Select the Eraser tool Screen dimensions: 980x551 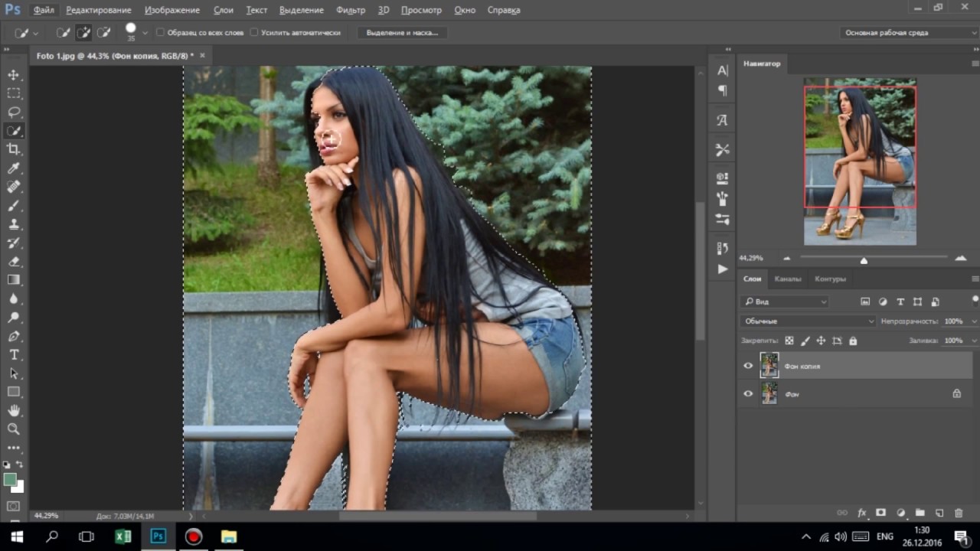[14, 262]
